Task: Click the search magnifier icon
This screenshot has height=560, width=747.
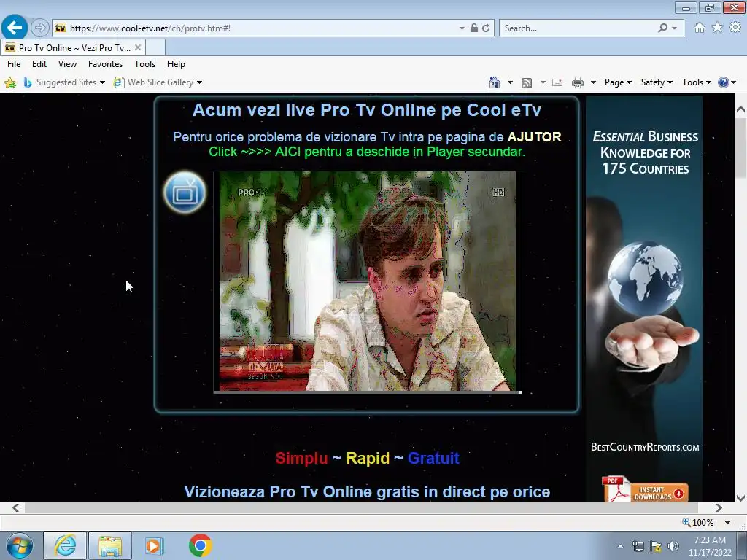Action: pos(662,28)
